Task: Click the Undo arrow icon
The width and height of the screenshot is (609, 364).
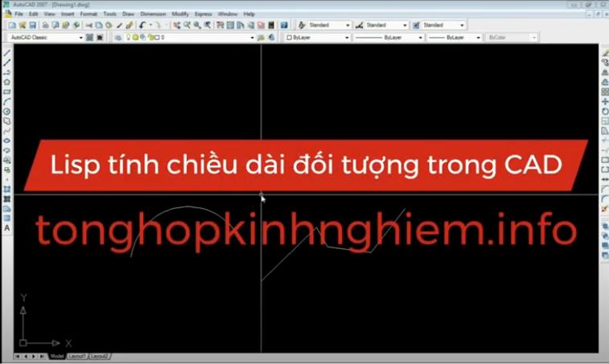Action: tap(142, 25)
